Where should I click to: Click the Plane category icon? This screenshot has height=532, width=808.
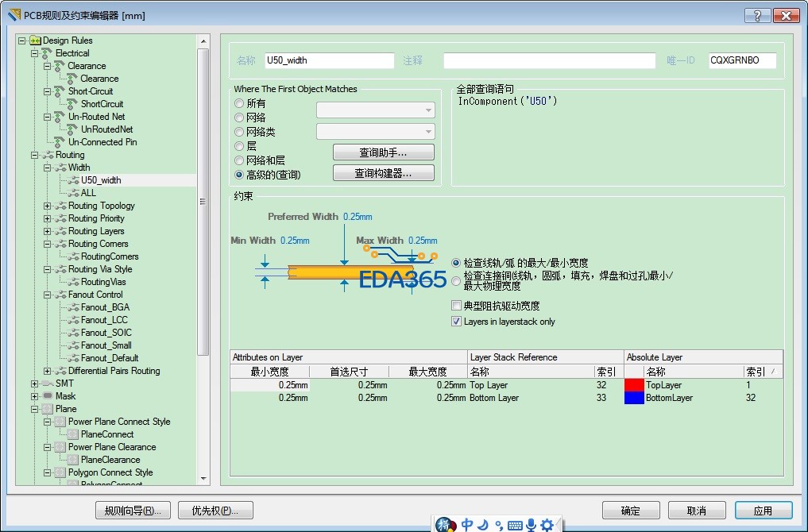pos(48,409)
